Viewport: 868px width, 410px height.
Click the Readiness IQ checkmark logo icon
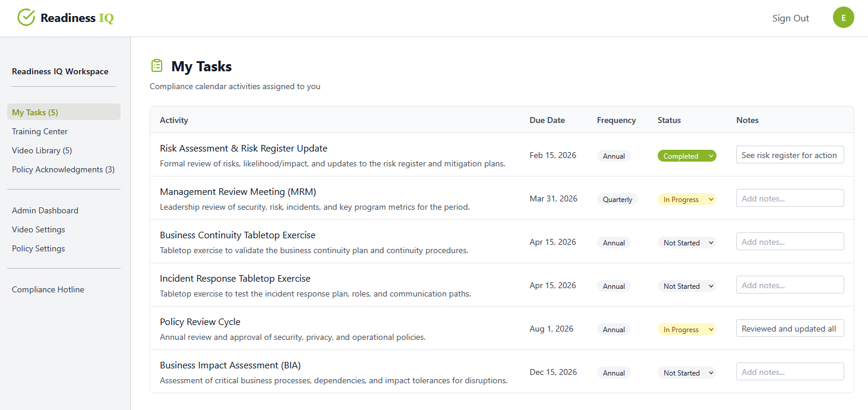[x=26, y=17]
